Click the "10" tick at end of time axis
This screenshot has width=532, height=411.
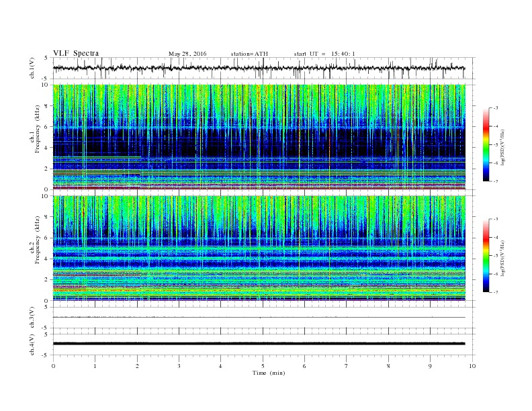click(x=472, y=366)
